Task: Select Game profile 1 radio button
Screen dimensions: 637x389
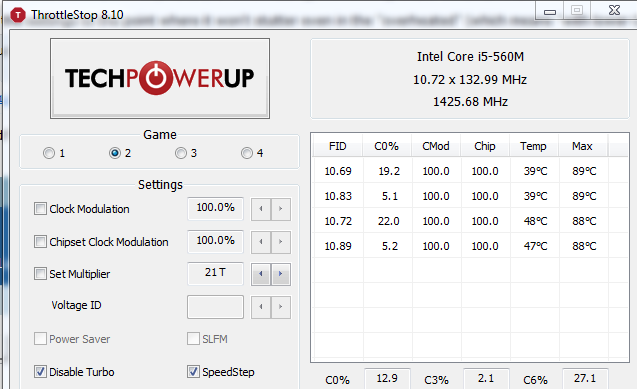Action: click(49, 153)
